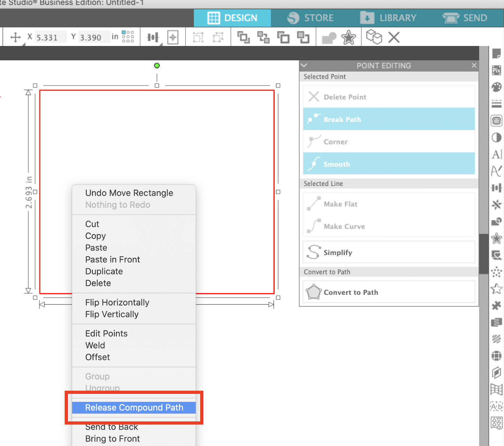Open the transform tool flyout arrow

[23, 44]
